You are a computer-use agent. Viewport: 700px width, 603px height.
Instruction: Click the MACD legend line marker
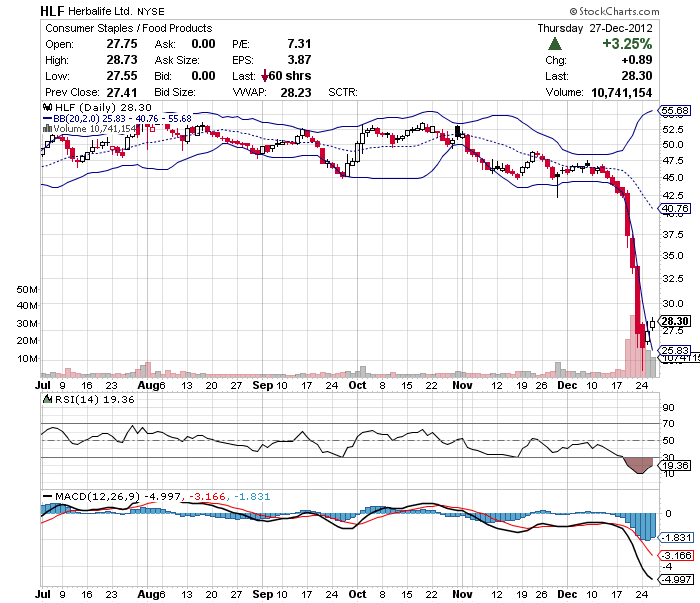tap(47, 496)
